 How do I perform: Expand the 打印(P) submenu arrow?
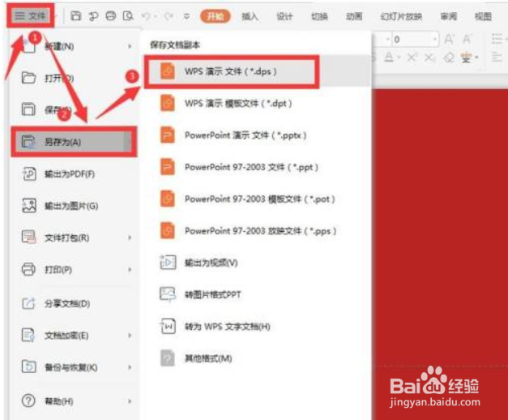[x=130, y=269]
